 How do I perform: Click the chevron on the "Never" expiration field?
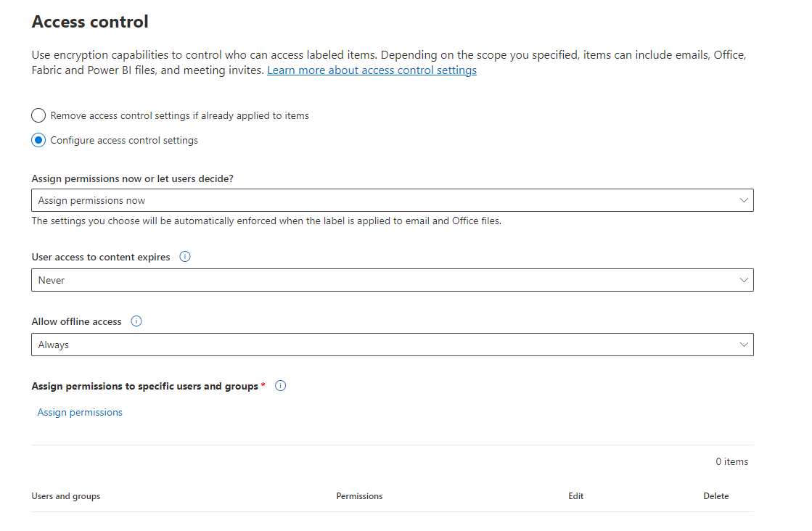point(744,280)
